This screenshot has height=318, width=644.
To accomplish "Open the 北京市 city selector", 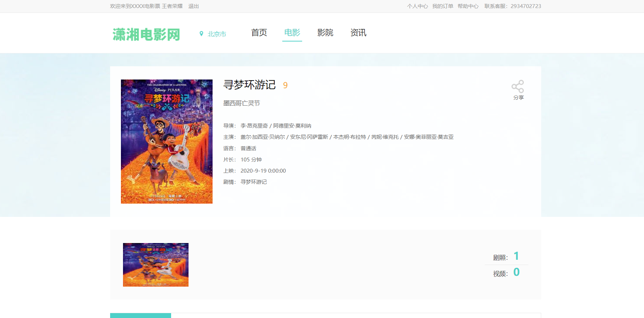I will click(217, 34).
